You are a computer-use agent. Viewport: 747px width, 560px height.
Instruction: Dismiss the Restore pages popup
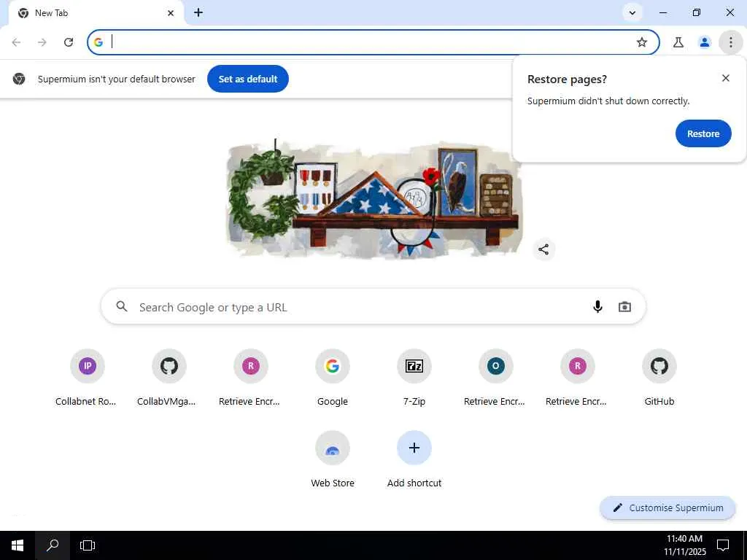[726, 78]
